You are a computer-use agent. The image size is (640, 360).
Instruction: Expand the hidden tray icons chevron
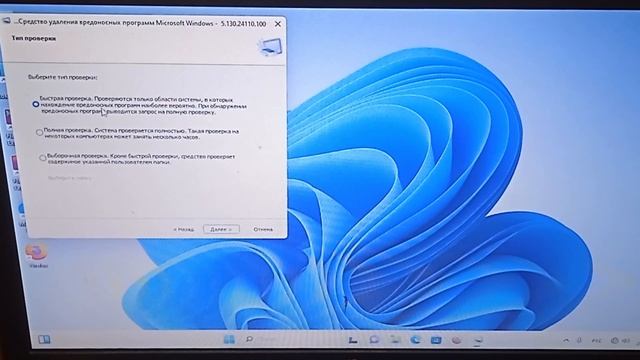[x=566, y=340]
